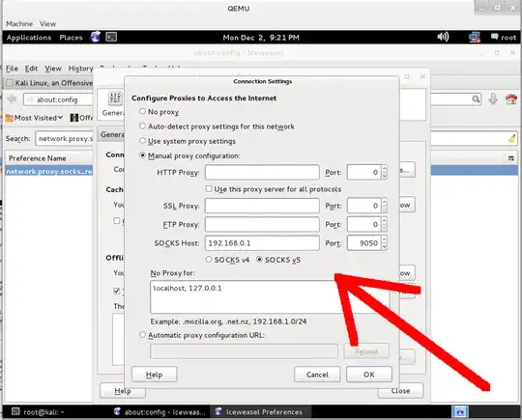
Task: Open the QEMU Machine menu
Action: tap(19, 23)
